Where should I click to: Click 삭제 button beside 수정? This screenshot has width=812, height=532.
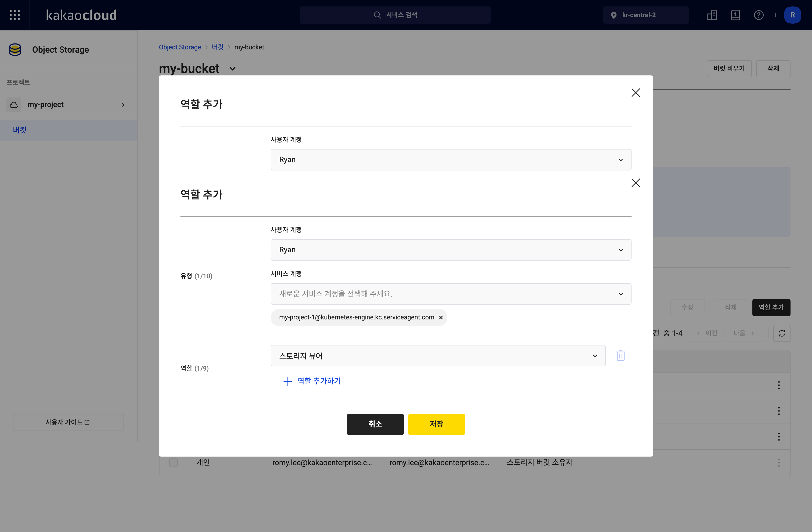pyautogui.click(x=730, y=308)
